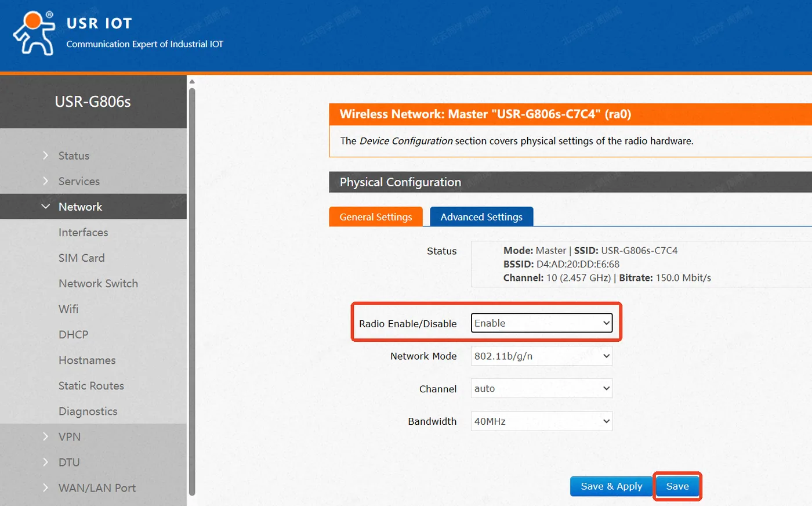The height and width of the screenshot is (506, 812).
Task: Collapse the Network menu chevron
Action: coord(46,207)
